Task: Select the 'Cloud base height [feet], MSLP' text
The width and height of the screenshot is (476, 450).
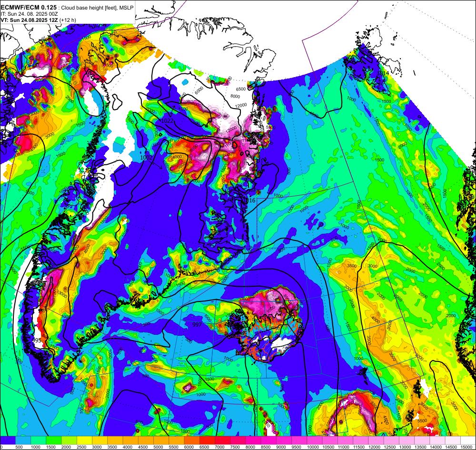Action: click(97, 8)
